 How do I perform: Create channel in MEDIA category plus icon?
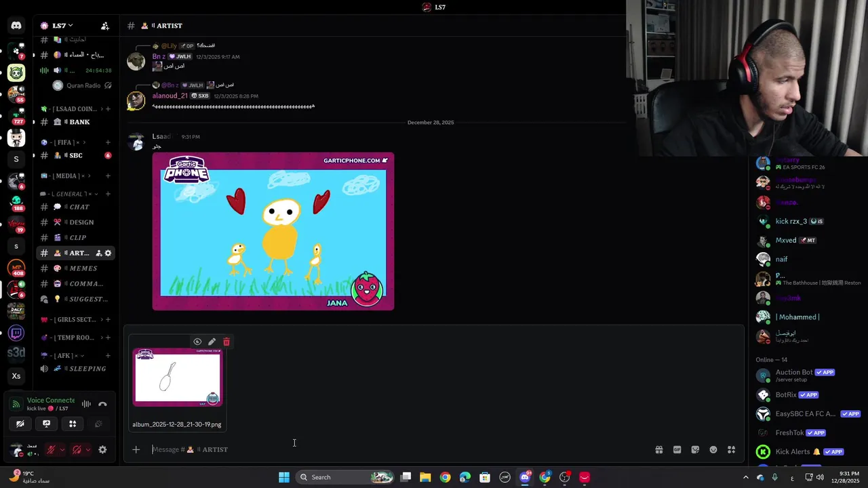click(x=108, y=176)
